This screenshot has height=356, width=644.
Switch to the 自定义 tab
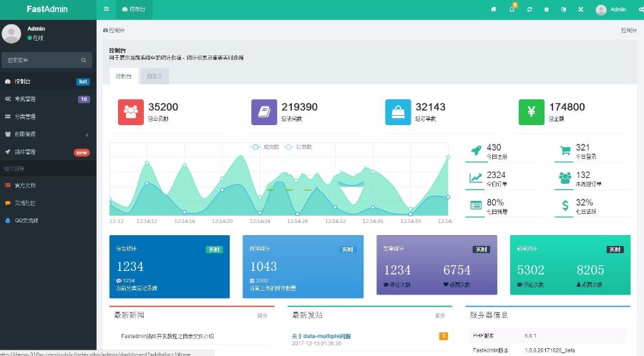click(155, 76)
